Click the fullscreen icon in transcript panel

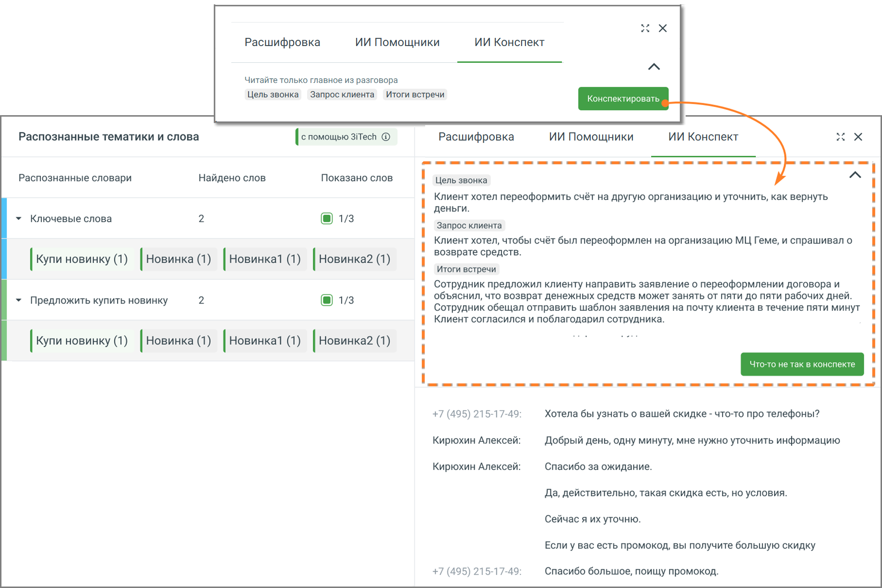click(840, 137)
